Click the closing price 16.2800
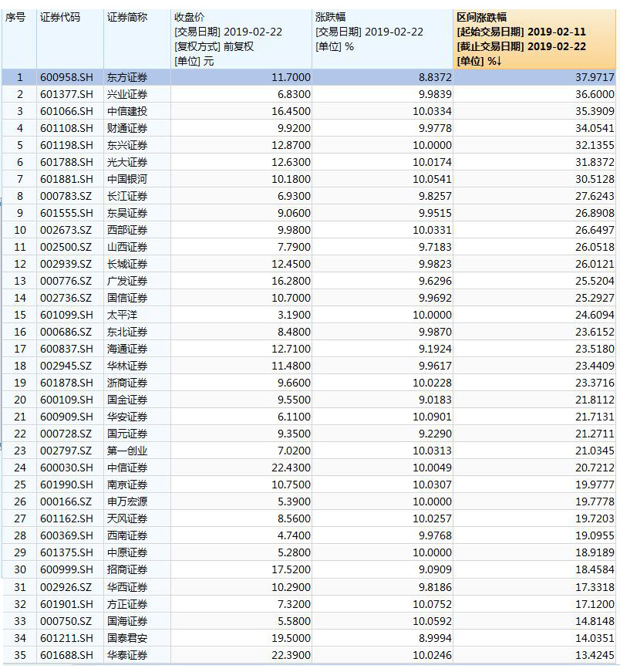 (291, 281)
